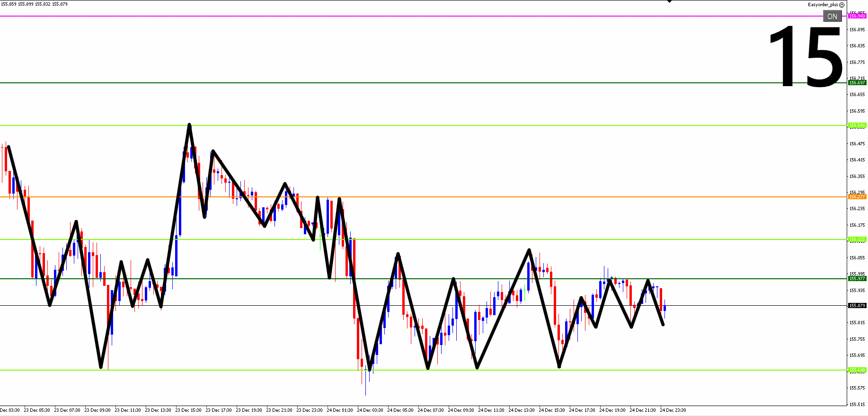Viewport: 868px width, 416px height.
Task: Toggle the gray ON button
Action: pos(833,16)
